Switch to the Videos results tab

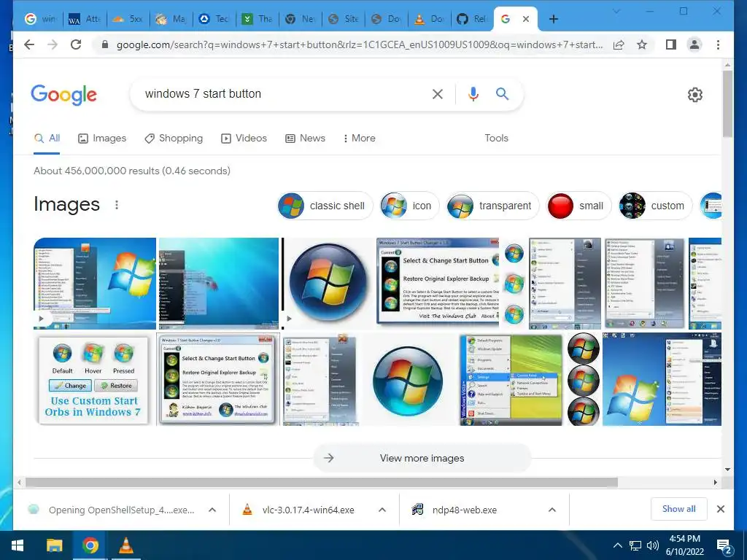click(244, 138)
